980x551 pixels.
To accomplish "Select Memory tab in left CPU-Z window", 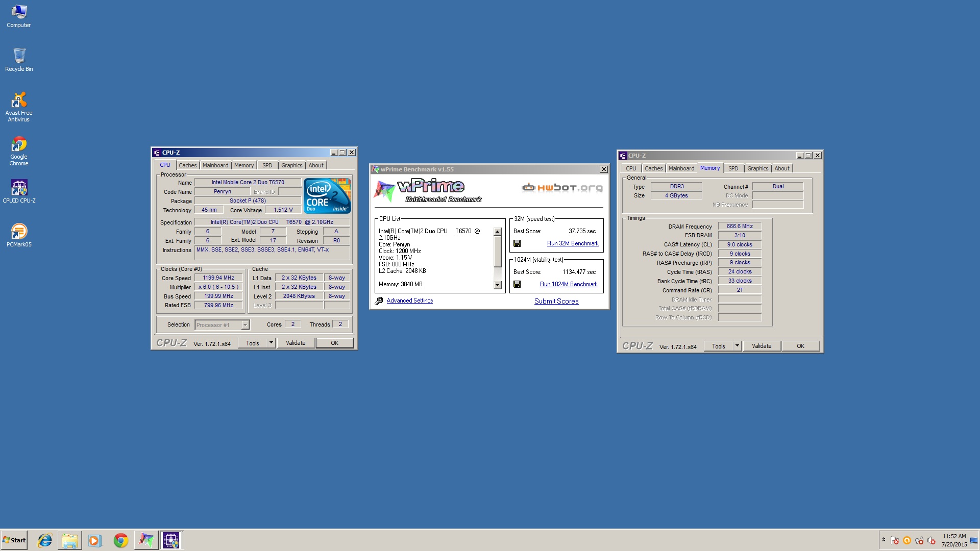I will [x=244, y=166].
